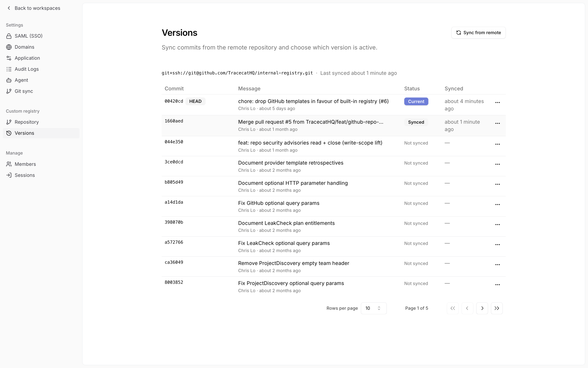Viewport: 588px width, 368px height.
Task: Click the Audit Logs list icon
Action: tap(9, 69)
